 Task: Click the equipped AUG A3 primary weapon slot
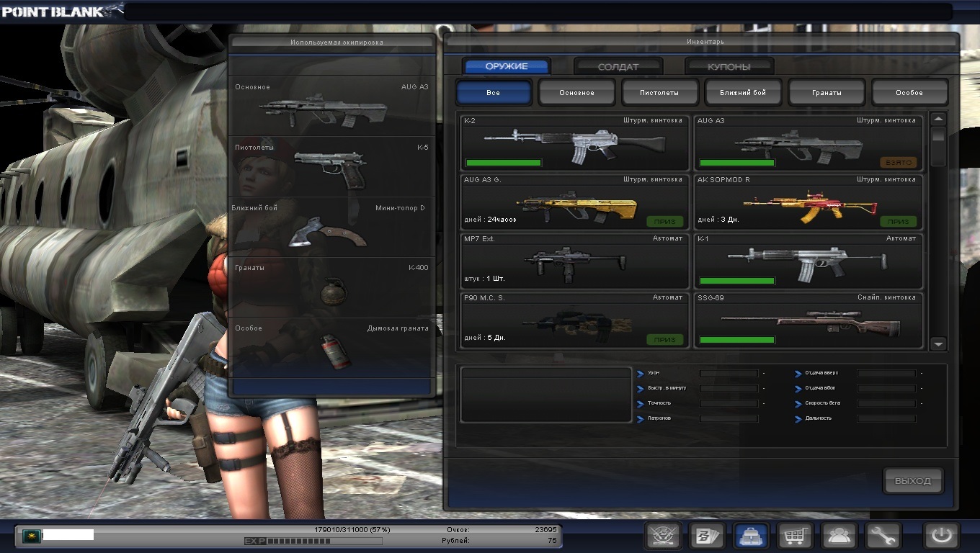tap(331, 107)
